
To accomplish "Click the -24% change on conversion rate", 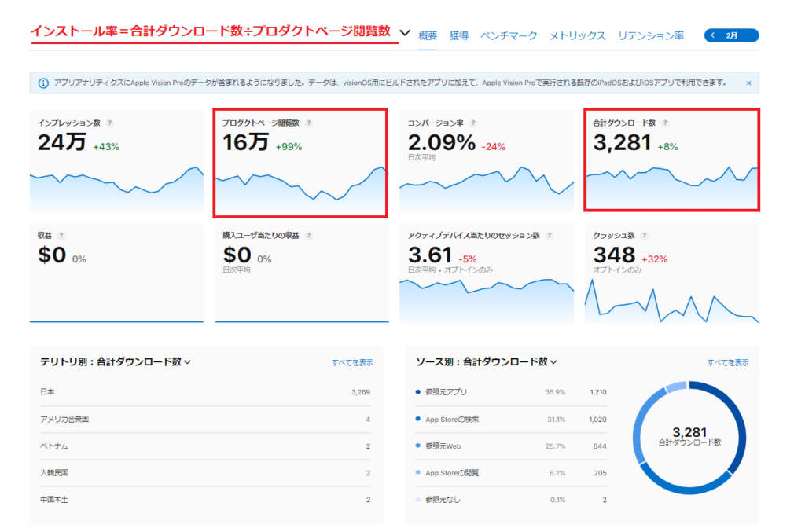I will pos(494,147).
